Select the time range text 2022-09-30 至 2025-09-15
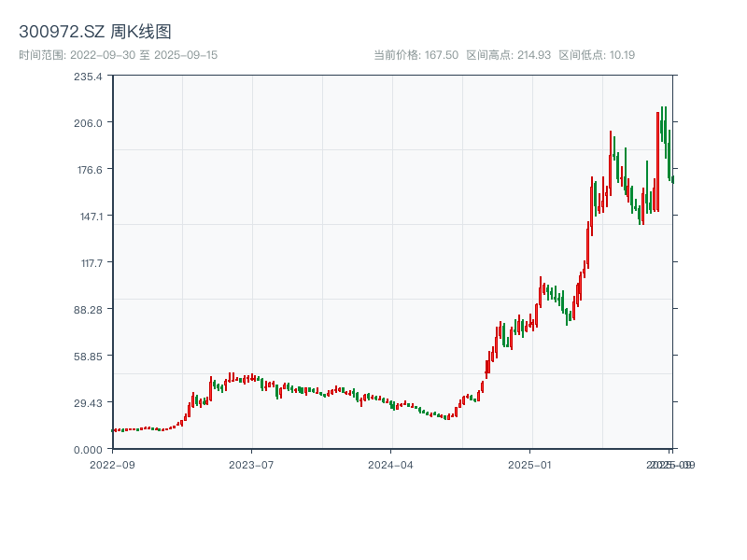The width and height of the screenshot is (747, 560). pyautogui.click(x=119, y=55)
